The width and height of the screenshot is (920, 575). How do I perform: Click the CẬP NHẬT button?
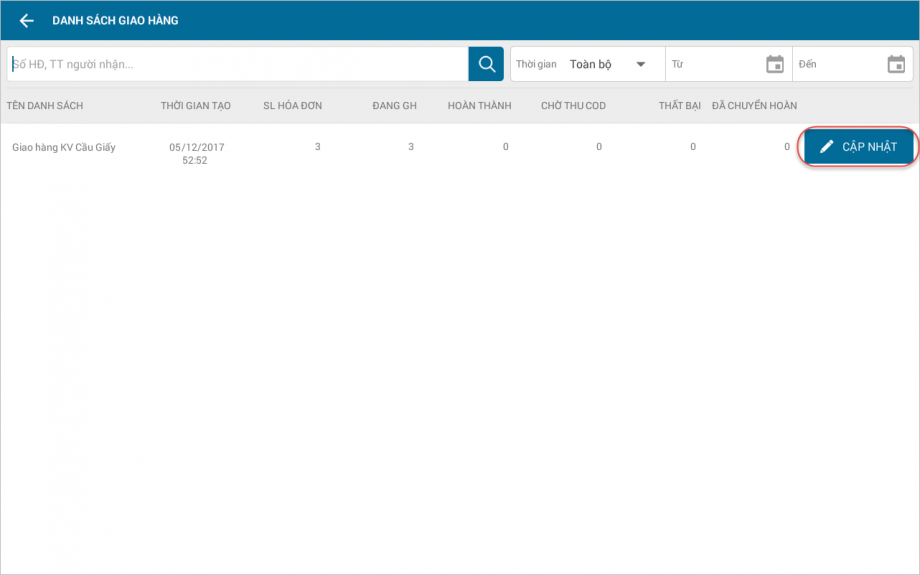click(858, 147)
